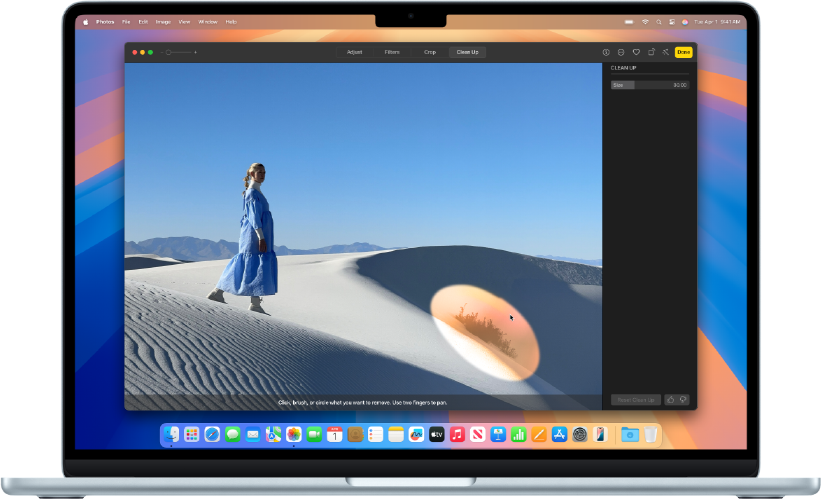Click the yellow Done button
This screenshot has width=821, height=499.
683,52
